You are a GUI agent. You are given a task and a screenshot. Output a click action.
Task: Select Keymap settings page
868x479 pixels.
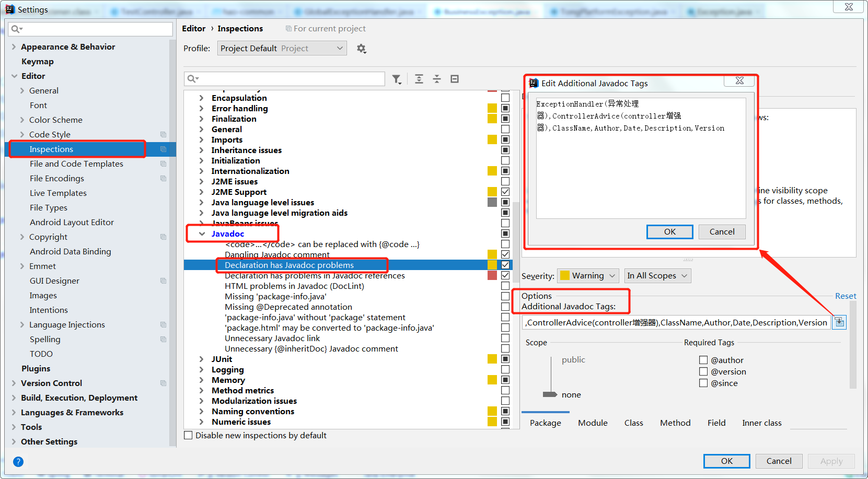pos(37,61)
